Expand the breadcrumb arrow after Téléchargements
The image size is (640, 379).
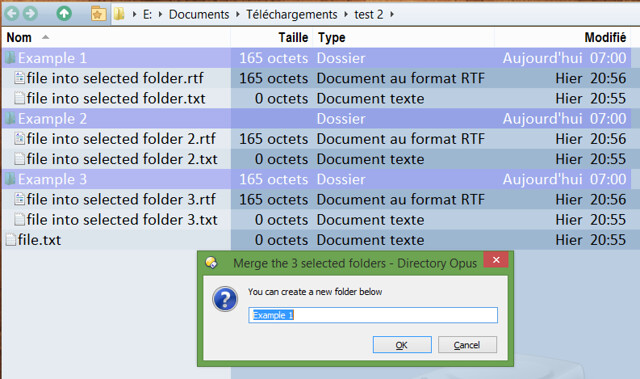click(x=346, y=14)
